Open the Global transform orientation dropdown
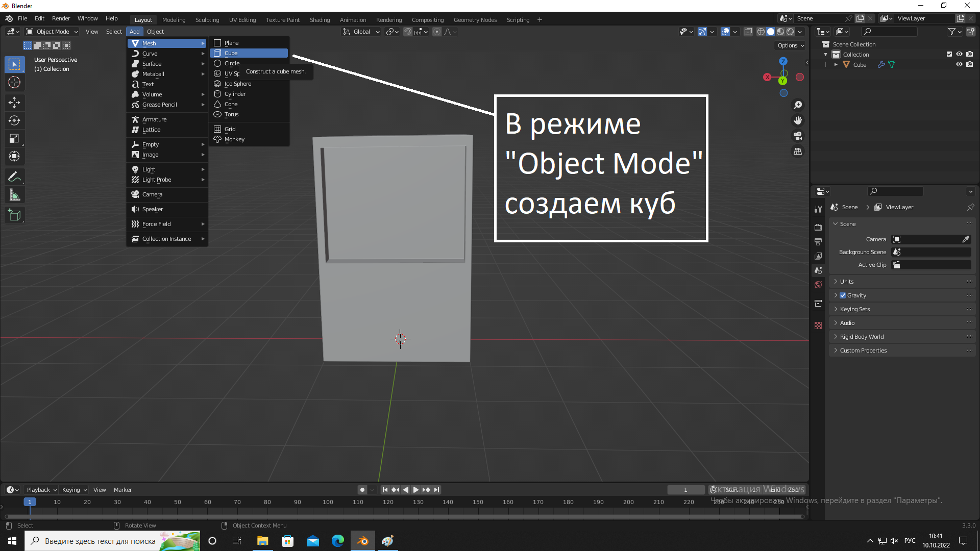 (x=361, y=32)
